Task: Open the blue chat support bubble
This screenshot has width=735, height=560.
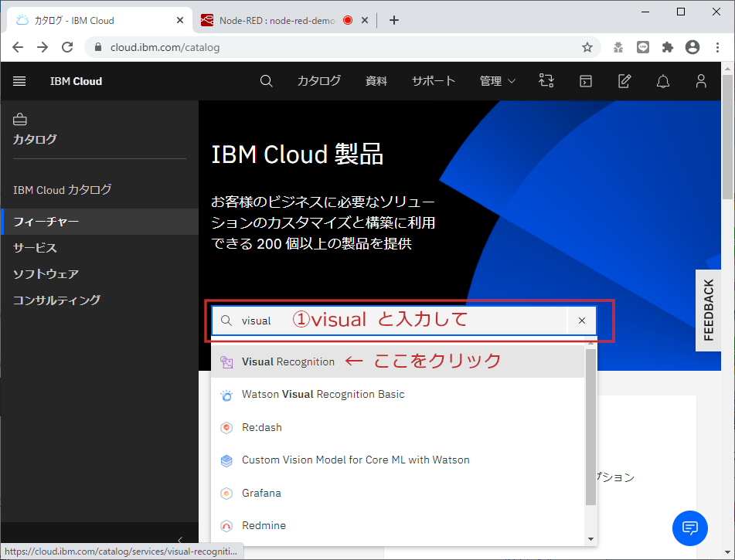Action: [x=689, y=528]
